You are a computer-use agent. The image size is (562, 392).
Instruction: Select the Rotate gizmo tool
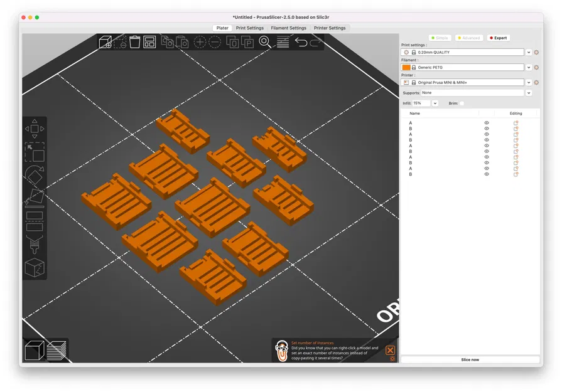click(x=35, y=176)
